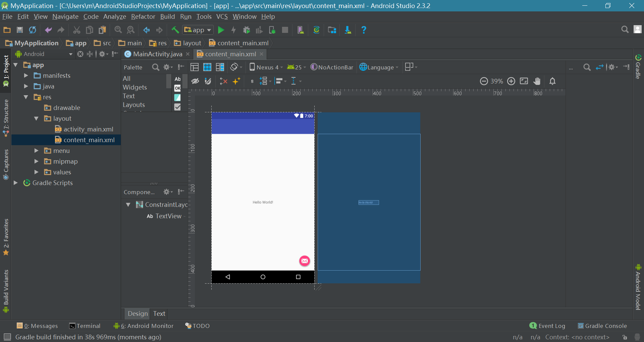Click the Infer Constraints sparkle icon
The width and height of the screenshot is (644, 342).
click(236, 81)
